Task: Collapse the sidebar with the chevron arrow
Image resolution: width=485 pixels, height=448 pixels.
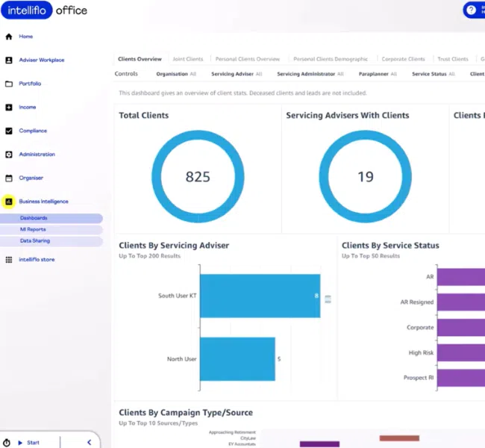Action: click(89, 443)
